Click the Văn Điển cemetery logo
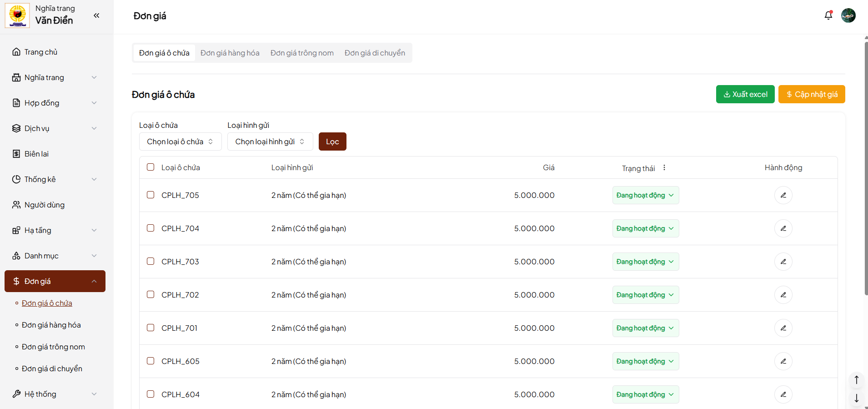 [x=17, y=15]
